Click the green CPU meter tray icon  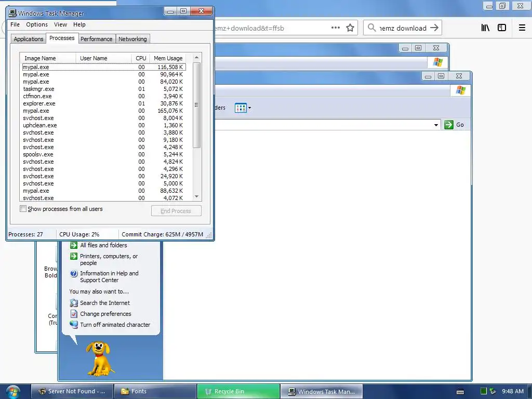(484, 391)
